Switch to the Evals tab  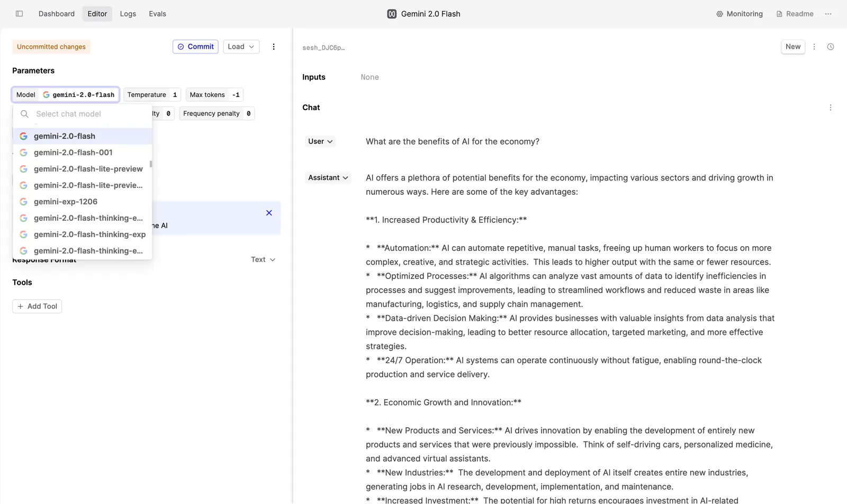(x=158, y=14)
